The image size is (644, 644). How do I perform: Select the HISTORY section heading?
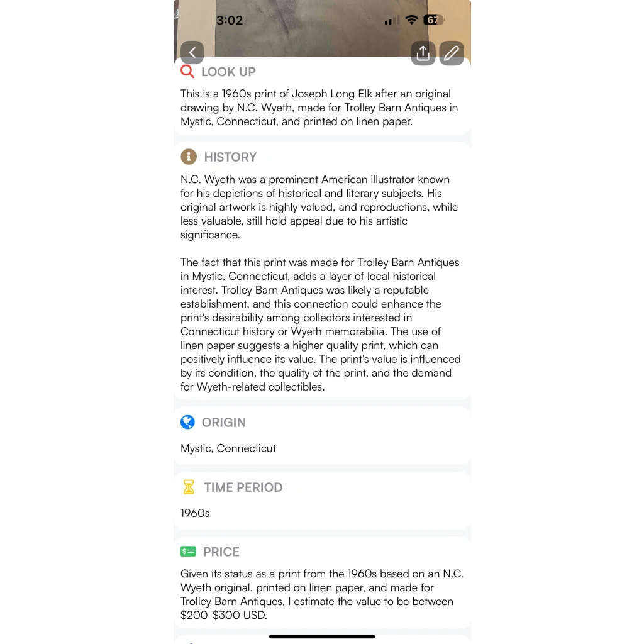click(230, 157)
